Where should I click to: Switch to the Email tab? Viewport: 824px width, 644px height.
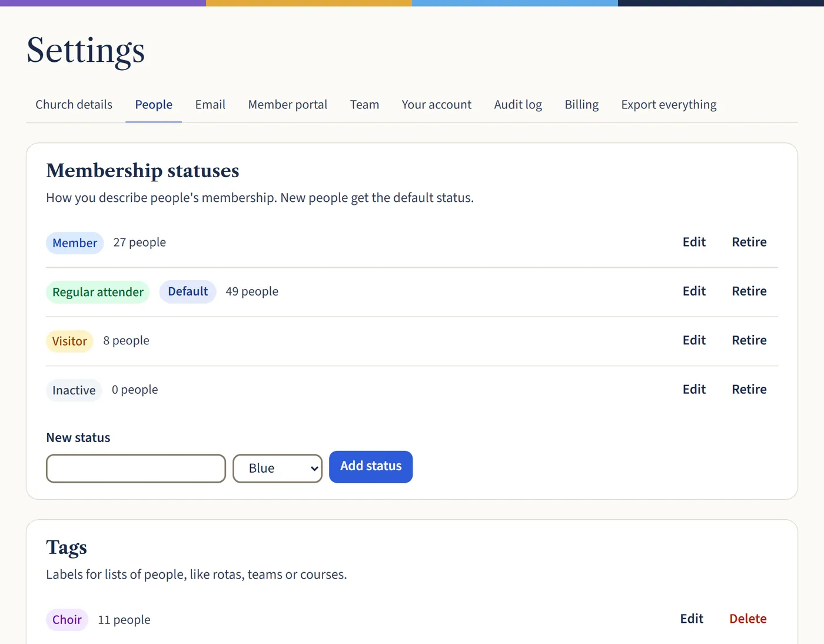pos(210,105)
